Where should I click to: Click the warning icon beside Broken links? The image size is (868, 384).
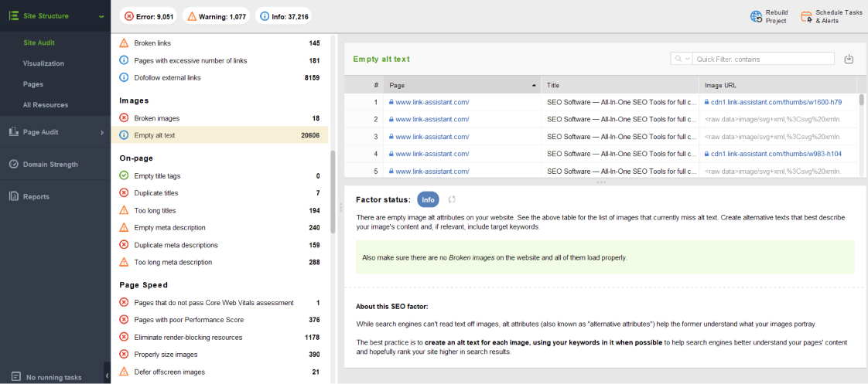(124, 43)
